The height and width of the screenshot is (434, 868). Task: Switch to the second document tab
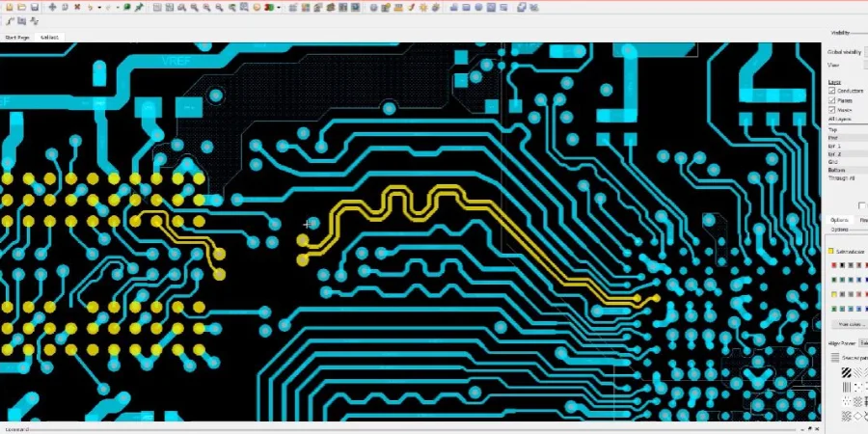coord(49,37)
